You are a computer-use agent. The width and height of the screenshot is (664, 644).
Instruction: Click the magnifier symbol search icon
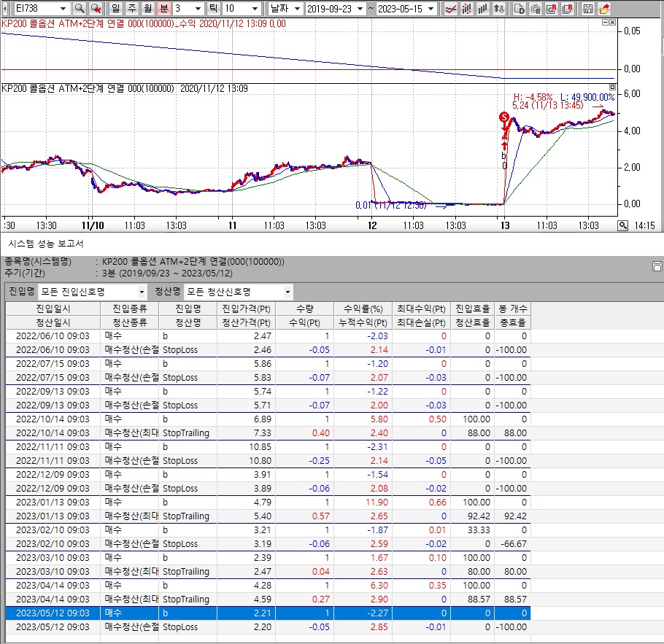pos(80,9)
